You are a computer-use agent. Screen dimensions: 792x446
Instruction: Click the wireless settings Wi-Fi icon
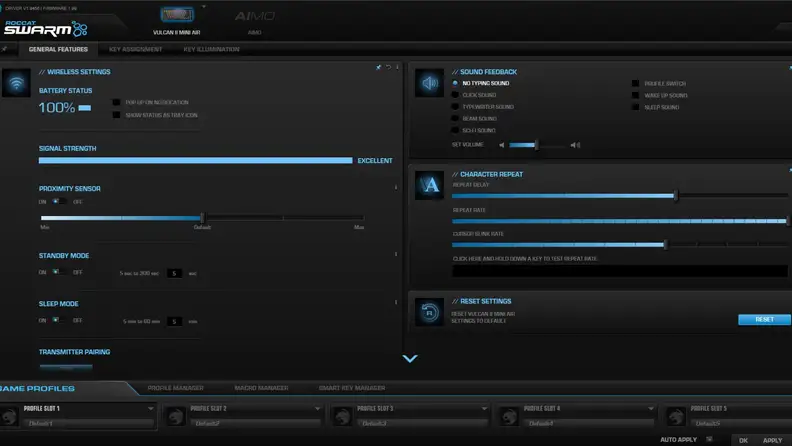coord(16,83)
